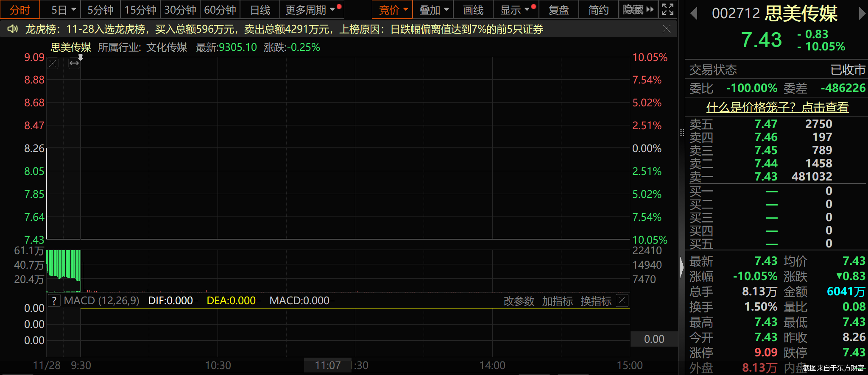Click the 11:07 time marker
Screen dimensions: 868x375
(x=327, y=365)
